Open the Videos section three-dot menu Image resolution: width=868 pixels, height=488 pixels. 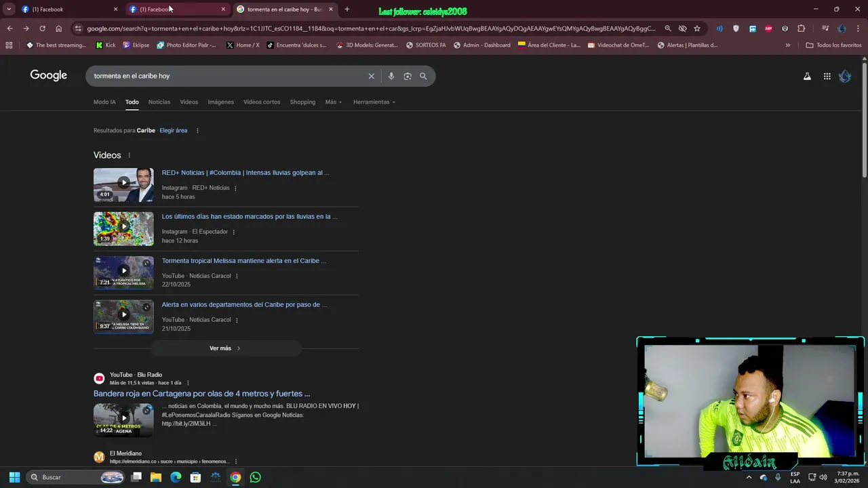pyautogui.click(x=129, y=155)
